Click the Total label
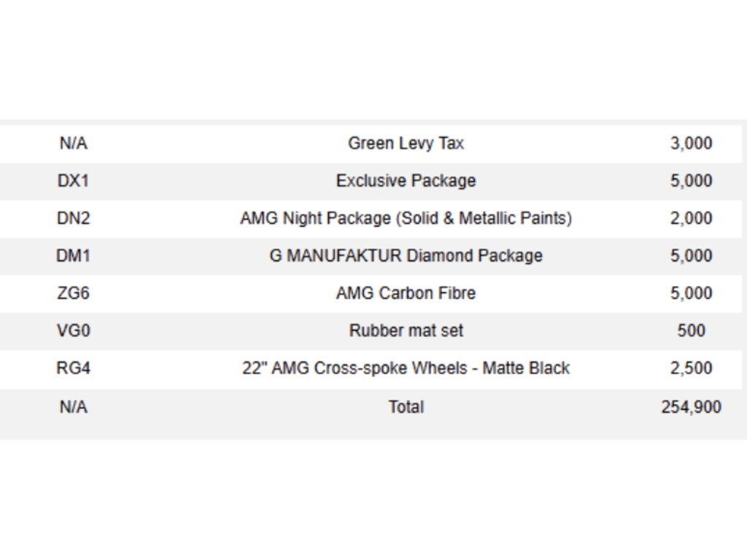 tap(406, 407)
